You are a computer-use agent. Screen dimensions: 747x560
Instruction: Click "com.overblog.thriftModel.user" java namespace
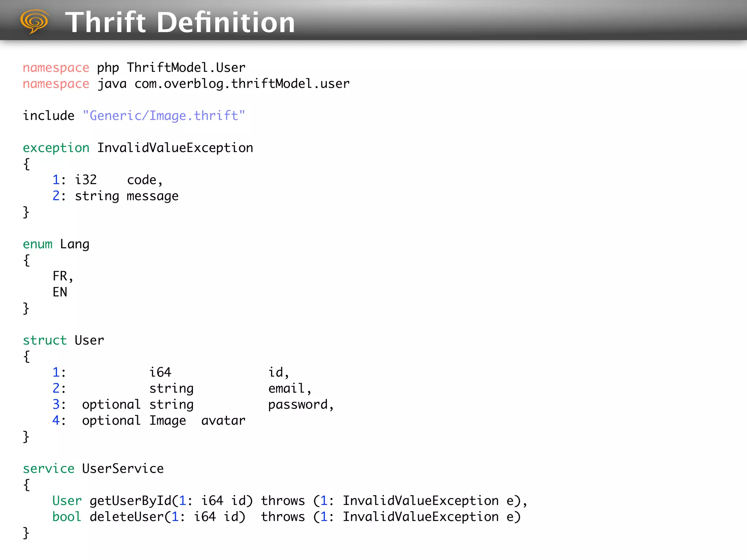coord(242,84)
